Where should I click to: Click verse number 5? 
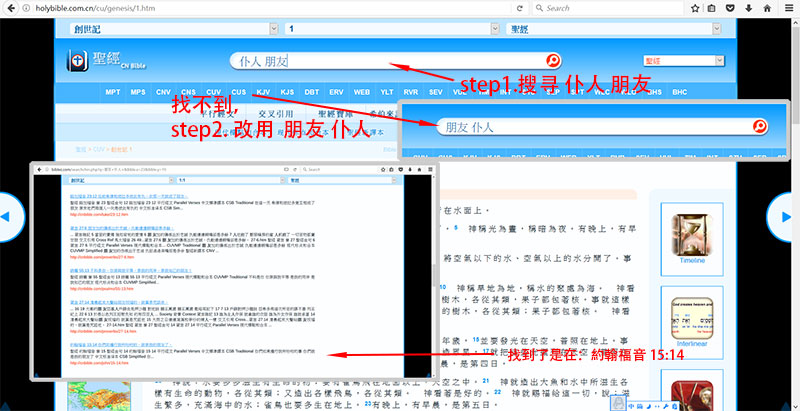456,227
